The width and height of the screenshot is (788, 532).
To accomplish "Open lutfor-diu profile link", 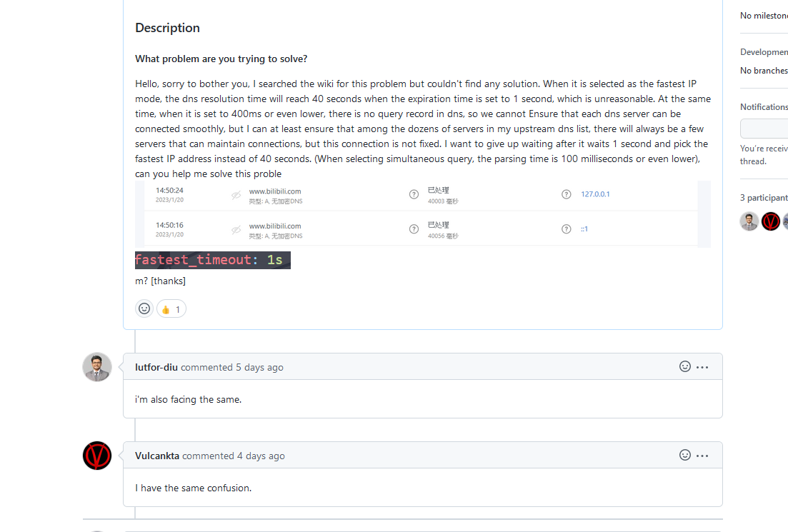I will pyautogui.click(x=156, y=367).
